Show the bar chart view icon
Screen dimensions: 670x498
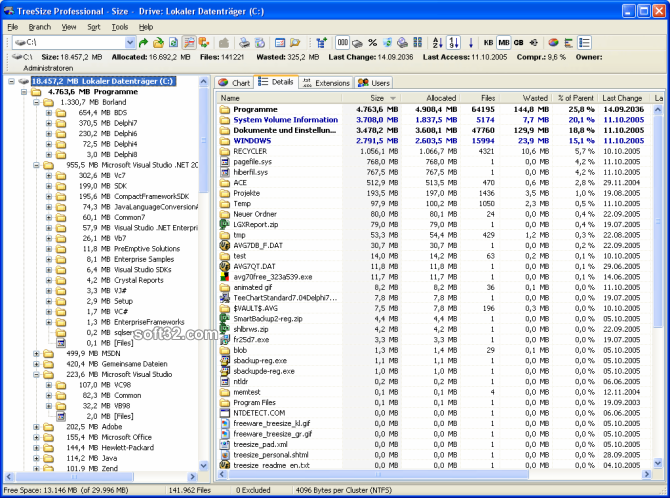[568, 43]
